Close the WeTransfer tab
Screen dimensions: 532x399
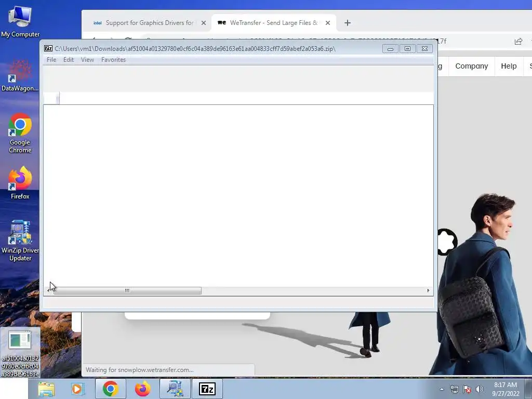click(328, 23)
